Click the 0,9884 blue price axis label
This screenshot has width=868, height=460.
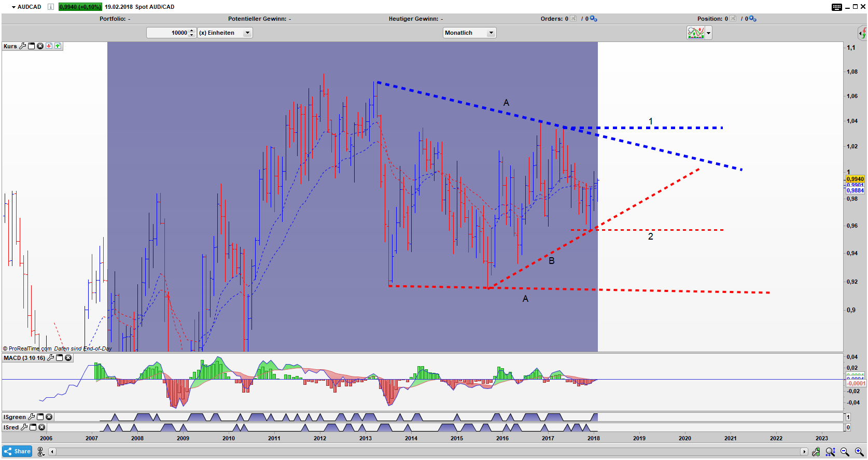tap(855, 190)
